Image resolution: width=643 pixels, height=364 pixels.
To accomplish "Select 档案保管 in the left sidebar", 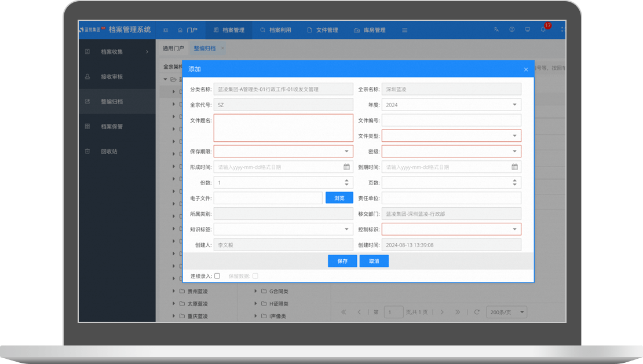I will [x=112, y=127].
